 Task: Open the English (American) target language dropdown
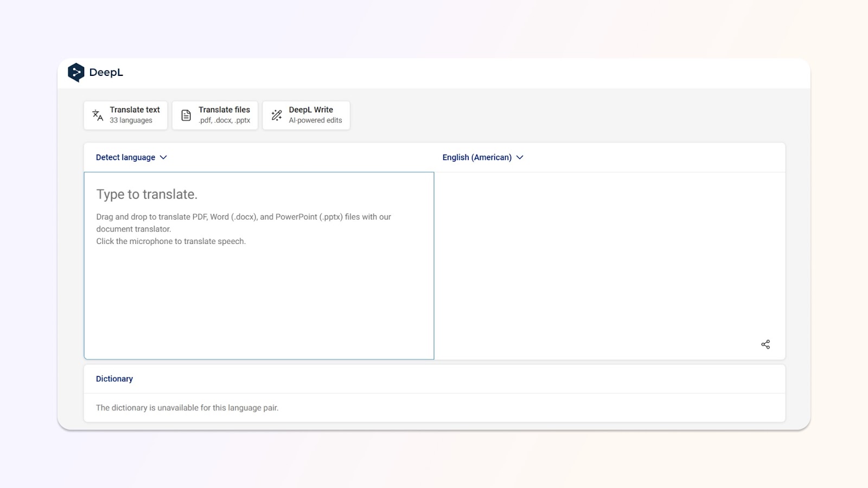[x=483, y=157]
